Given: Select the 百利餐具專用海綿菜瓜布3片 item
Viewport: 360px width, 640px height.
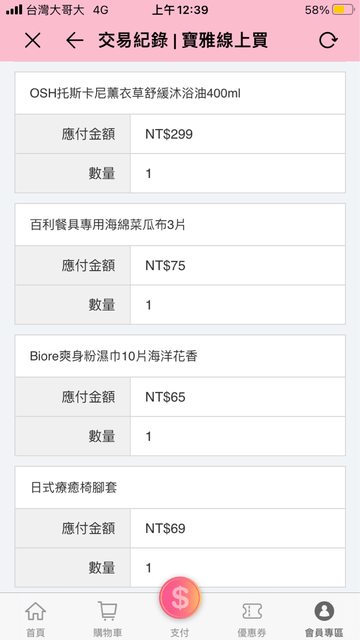Looking at the screenshot, I should [x=180, y=225].
